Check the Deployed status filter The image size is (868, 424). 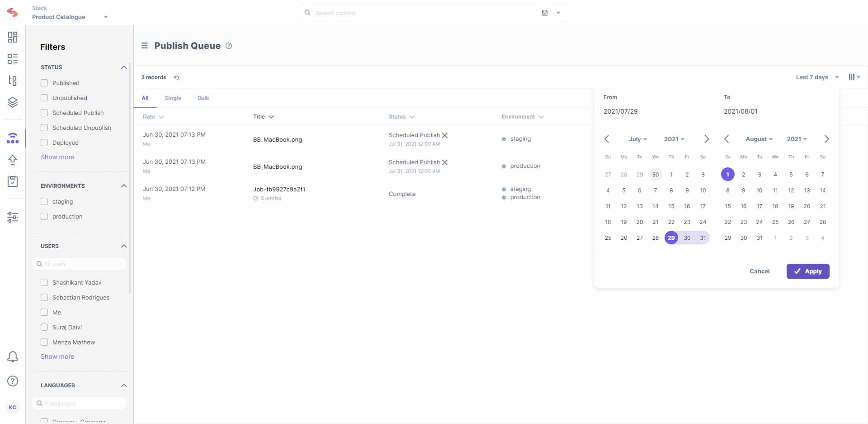44,143
